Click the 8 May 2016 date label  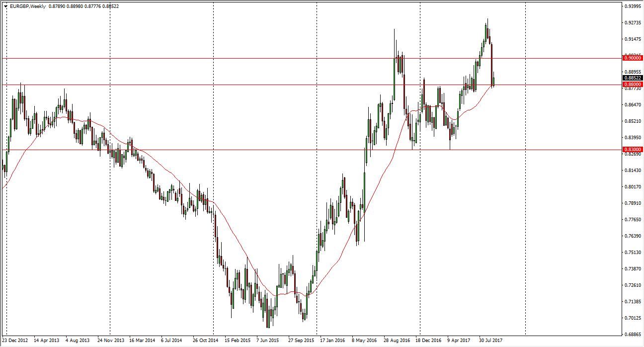pos(364,341)
